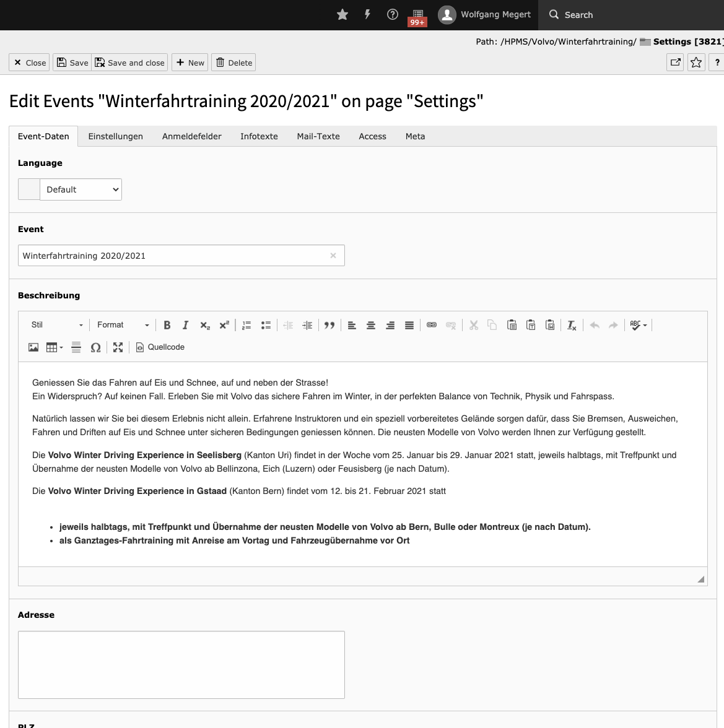
Task: Justify the text
Action: [x=409, y=325]
